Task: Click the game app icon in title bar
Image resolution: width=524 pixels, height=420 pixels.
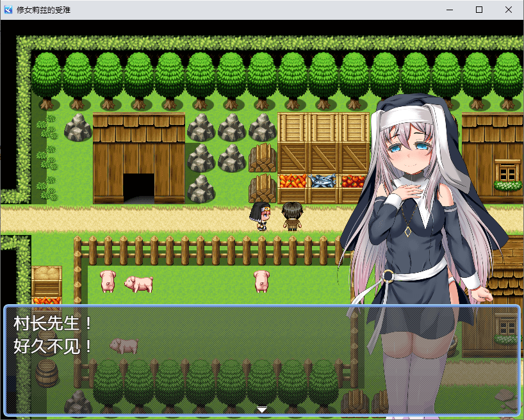Action: coord(8,10)
